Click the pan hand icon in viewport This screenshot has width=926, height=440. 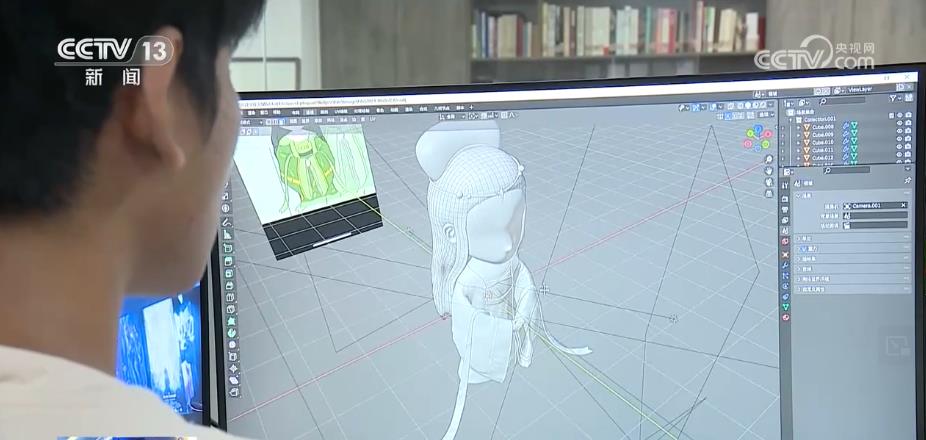pos(768,171)
